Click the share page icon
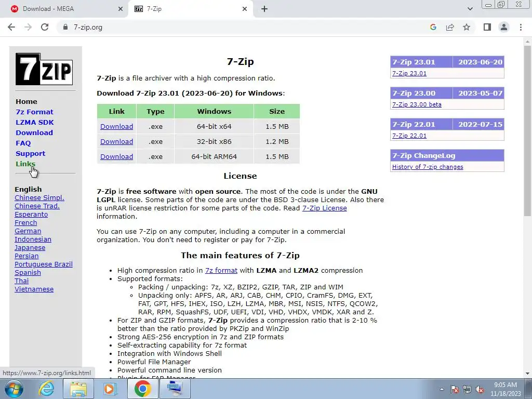 [450, 27]
